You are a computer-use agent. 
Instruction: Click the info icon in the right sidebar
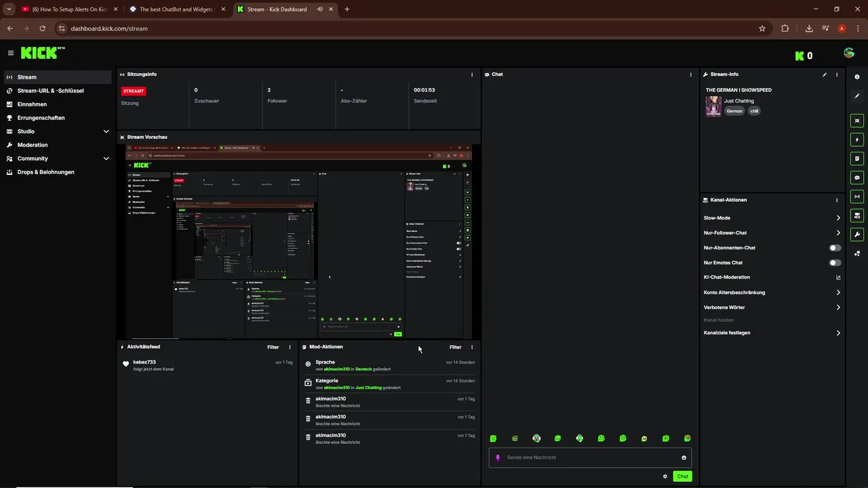(x=857, y=77)
